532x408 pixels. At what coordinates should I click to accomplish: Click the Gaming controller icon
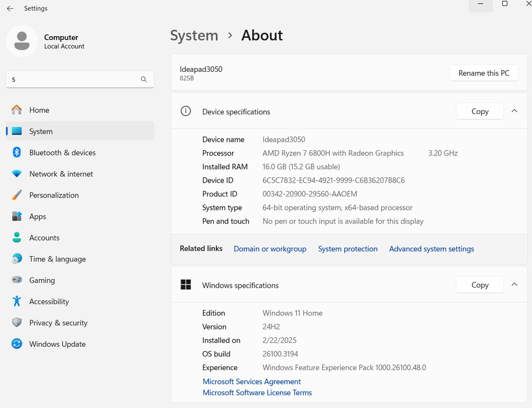click(16, 280)
